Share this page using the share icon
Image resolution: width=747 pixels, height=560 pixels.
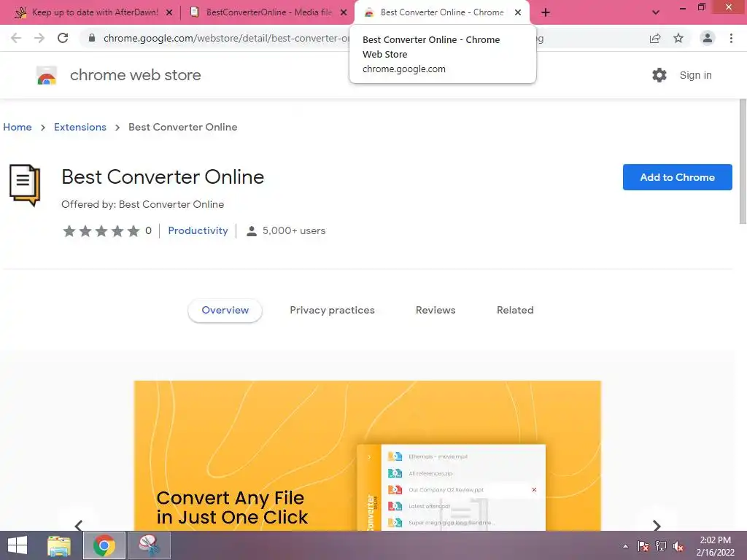655,38
